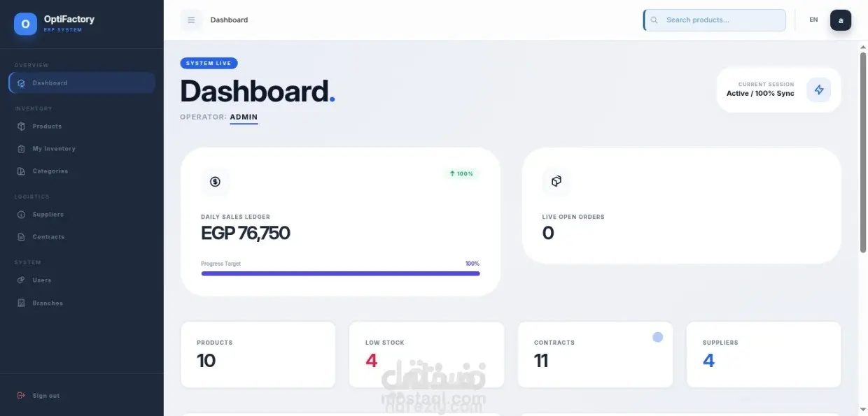Open the Low Stock stat card

click(x=426, y=354)
